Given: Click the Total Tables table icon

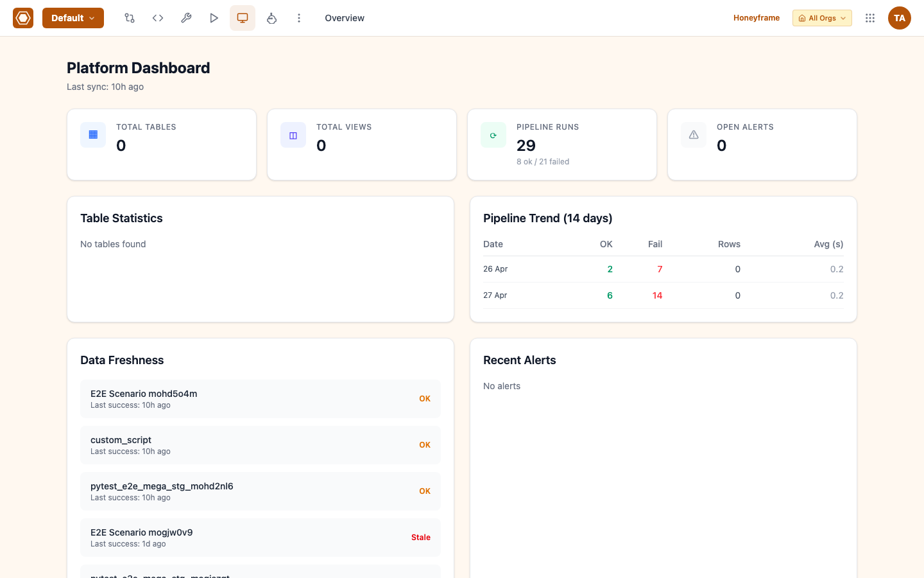Looking at the screenshot, I should point(93,135).
